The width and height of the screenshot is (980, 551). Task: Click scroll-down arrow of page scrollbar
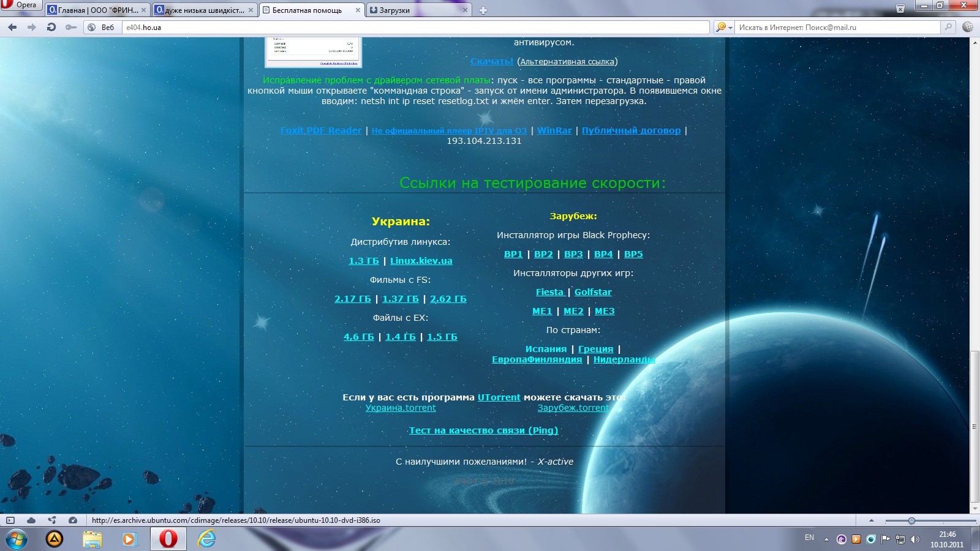point(974,508)
